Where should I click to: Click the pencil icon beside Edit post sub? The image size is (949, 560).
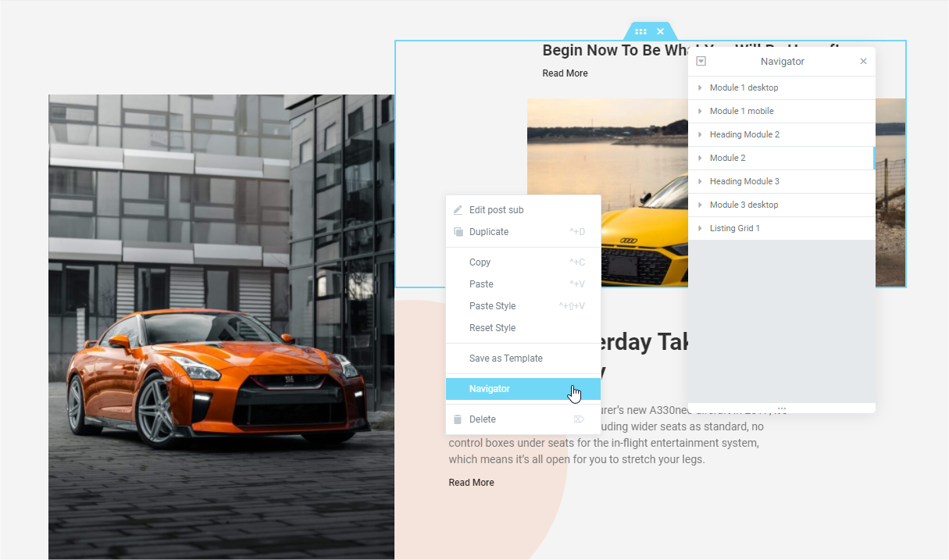(x=458, y=210)
